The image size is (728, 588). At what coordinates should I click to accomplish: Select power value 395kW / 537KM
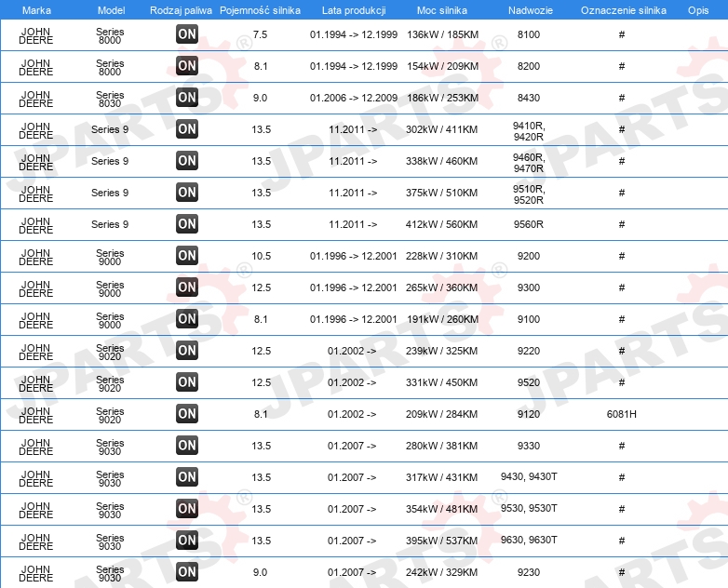point(441,541)
